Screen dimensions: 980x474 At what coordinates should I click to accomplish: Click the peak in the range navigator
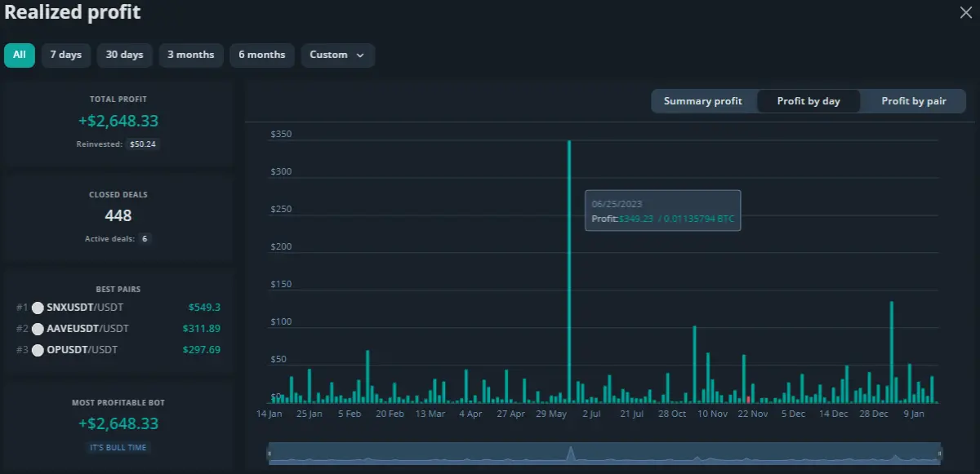point(571,453)
